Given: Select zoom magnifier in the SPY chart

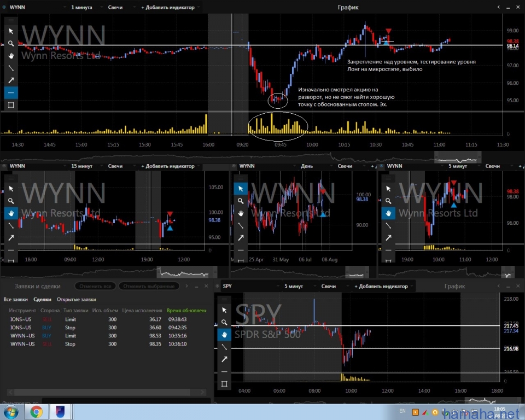Looking at the screenshot, I should (x=224, y=323).
